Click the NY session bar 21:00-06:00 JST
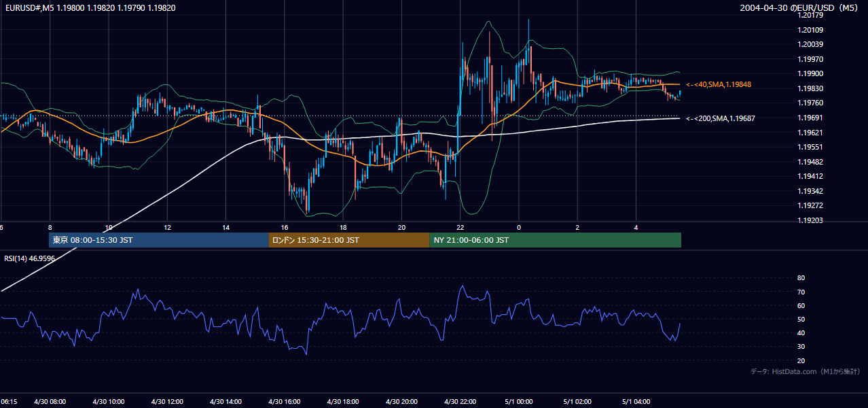Viewport: 868px width, 408px height. click(555, 240)
